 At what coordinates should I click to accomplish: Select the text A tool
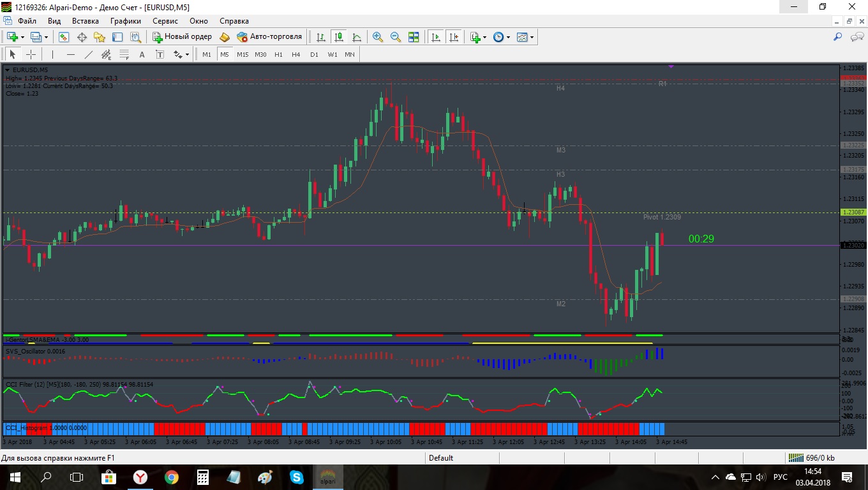point(142,54)
